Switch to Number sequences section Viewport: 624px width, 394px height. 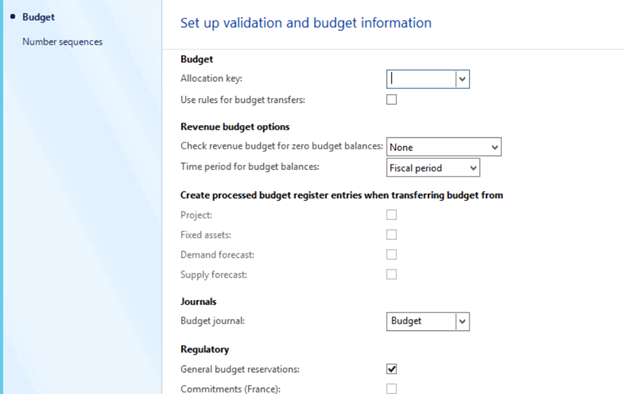pos(62,42)
